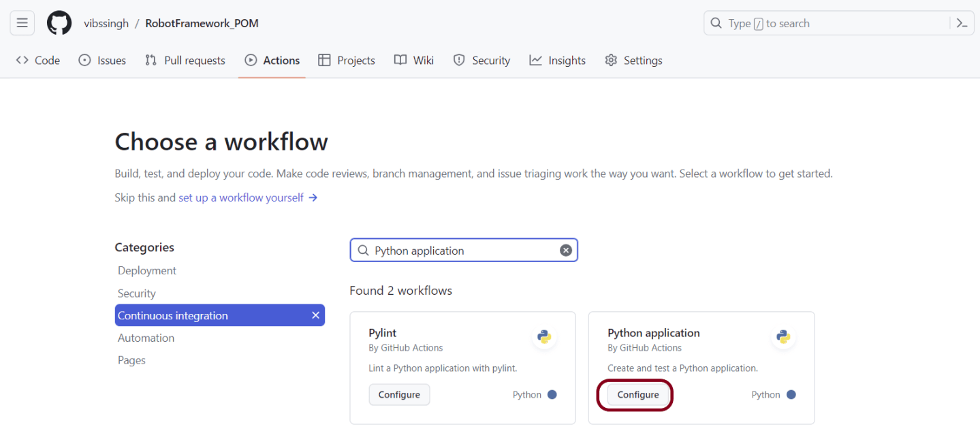Open the Security tab

(x=482, y=61)
